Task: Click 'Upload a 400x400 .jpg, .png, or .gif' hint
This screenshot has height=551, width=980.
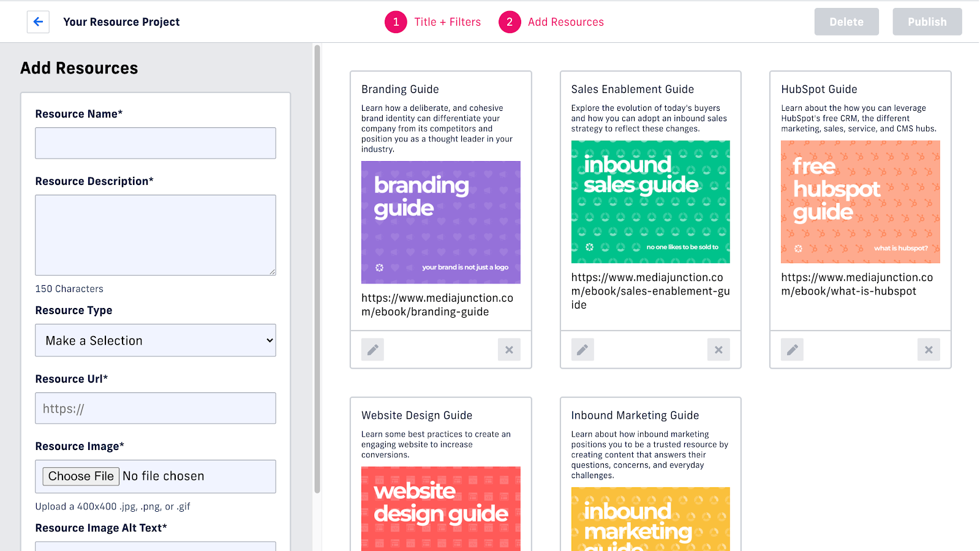Action: click(113, 507)
